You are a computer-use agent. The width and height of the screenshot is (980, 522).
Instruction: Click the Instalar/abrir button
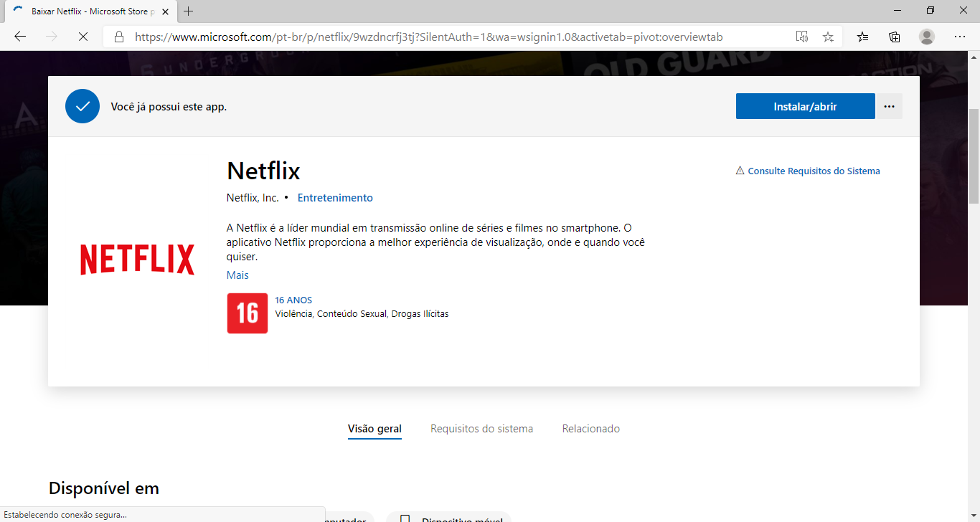(805, 106)
